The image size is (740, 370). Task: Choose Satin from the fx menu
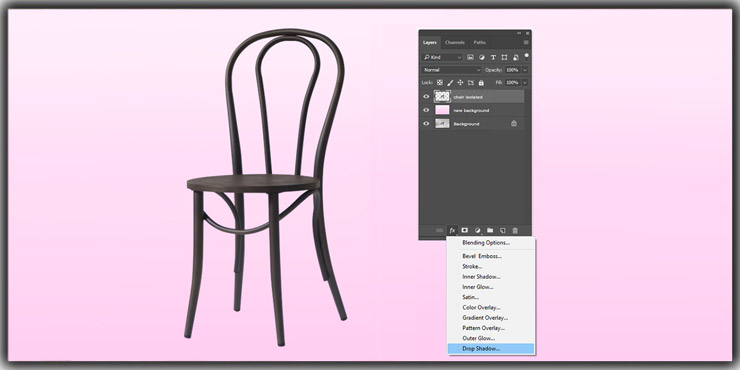pyautogui.click(x=491, y=297)
